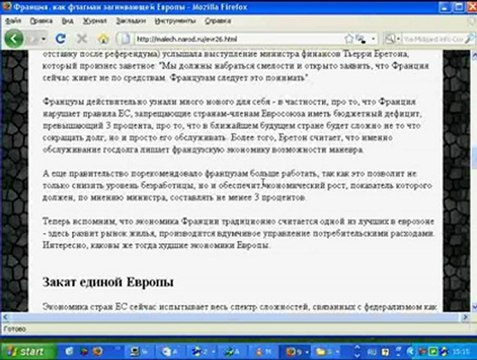The width and height of the screenshot is (477, 360).
Task: Bookmark this page using the star icon
Action: [349, 39]
